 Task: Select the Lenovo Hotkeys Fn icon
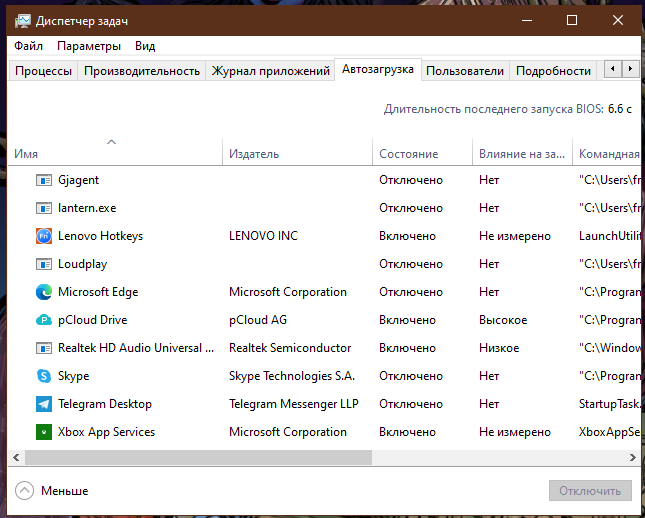pyautogui.click(x=44, y=236)
